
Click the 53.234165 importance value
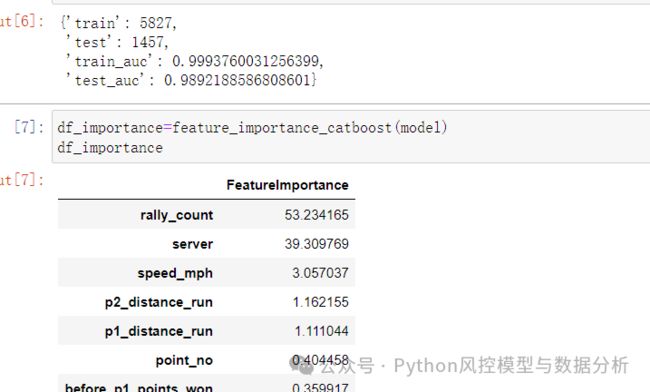(317, 215)
